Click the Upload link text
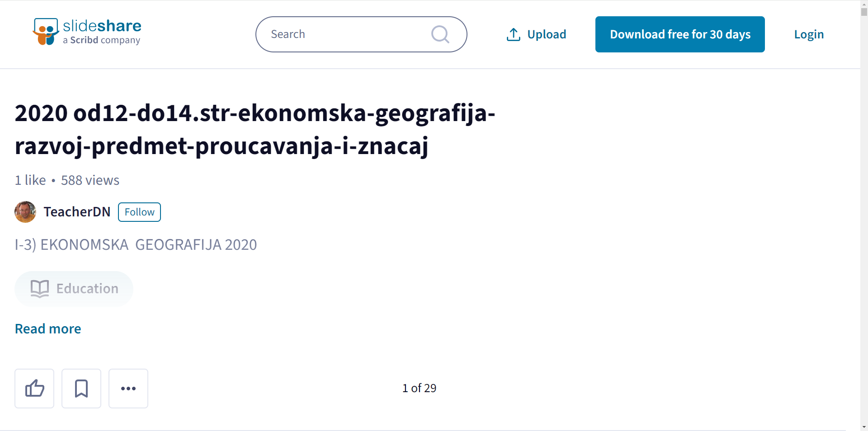The image size is (868, 431). click(x=547, y=34)
